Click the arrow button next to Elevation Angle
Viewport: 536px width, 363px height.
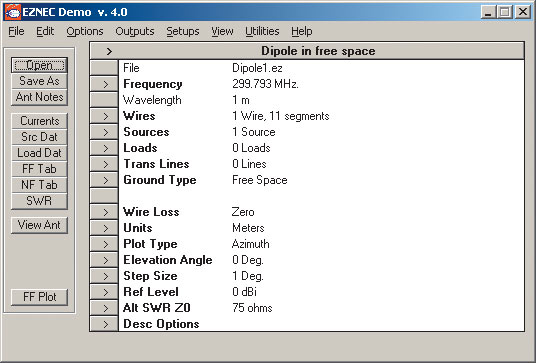click(x=104, y=260)
